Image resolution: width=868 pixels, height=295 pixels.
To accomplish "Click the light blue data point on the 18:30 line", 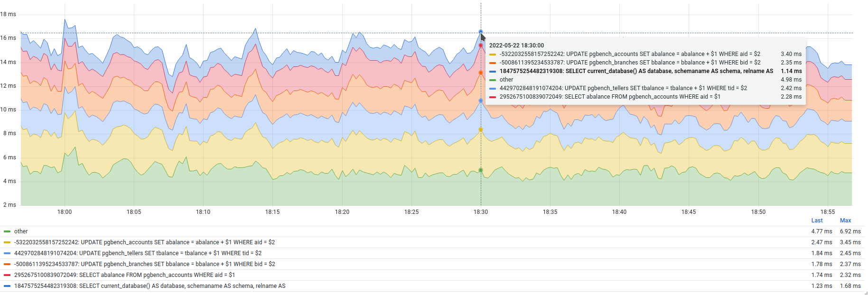I will (x=481, y=101).
